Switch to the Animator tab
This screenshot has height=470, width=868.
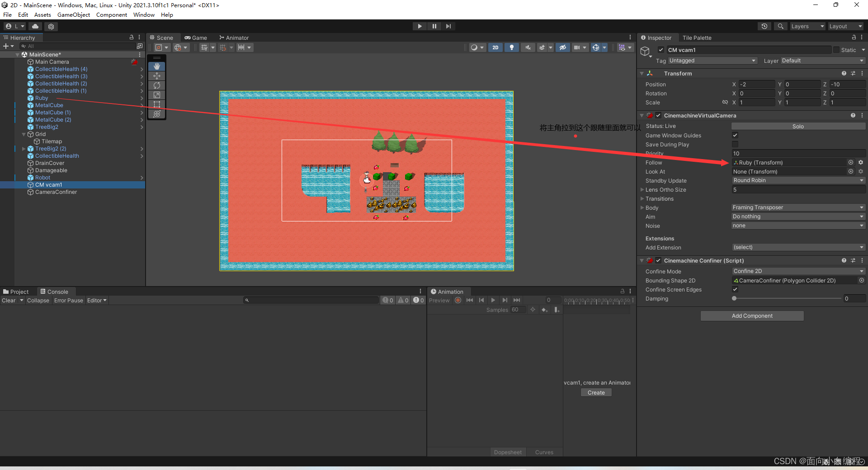[x=234, y=38]
